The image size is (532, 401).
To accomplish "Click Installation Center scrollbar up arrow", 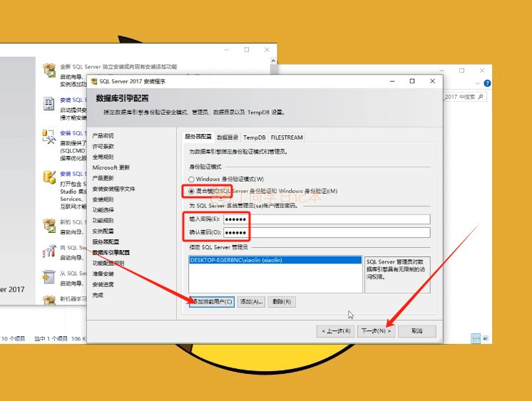I will (x=273, y=61).
